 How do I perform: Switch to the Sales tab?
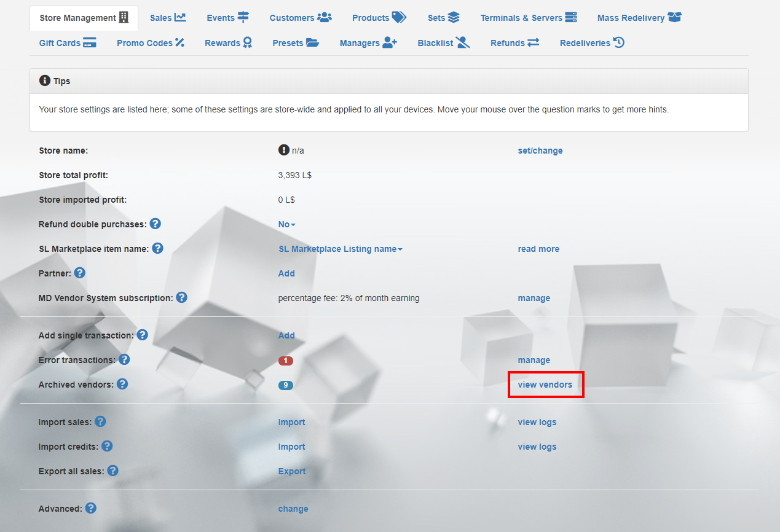(168, 18)
